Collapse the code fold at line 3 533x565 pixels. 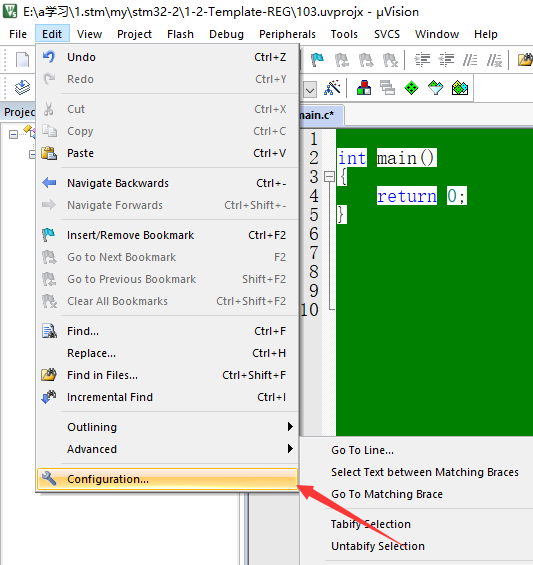coord(329,177)
